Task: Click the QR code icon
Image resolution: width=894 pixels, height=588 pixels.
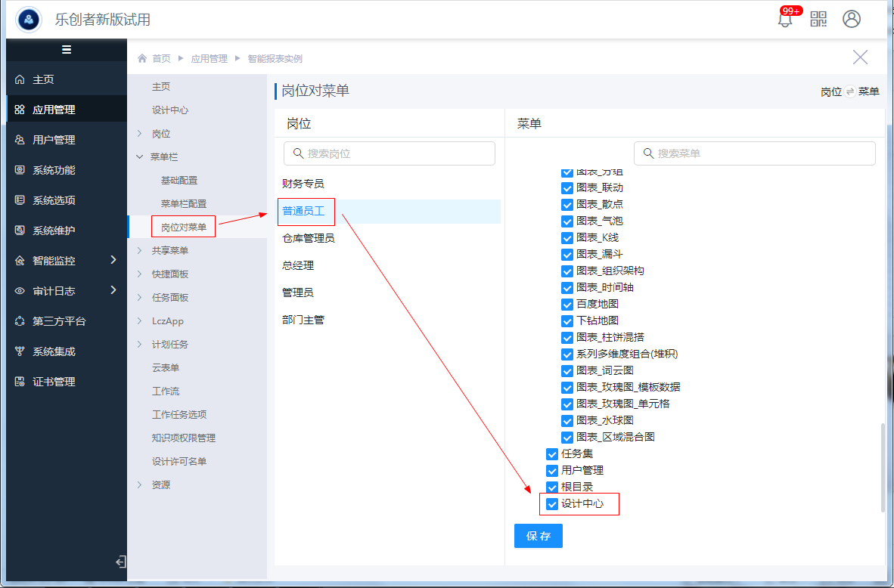Action: point(818,19)
